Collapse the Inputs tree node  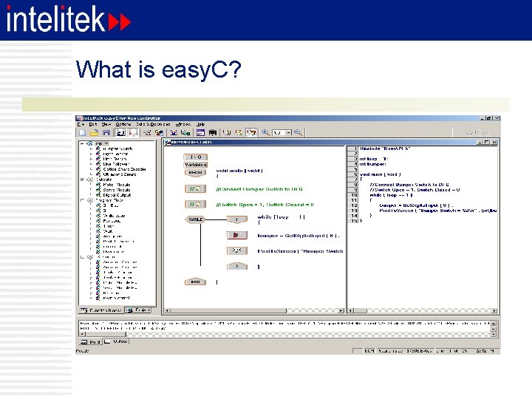click(x=82, y=143)
